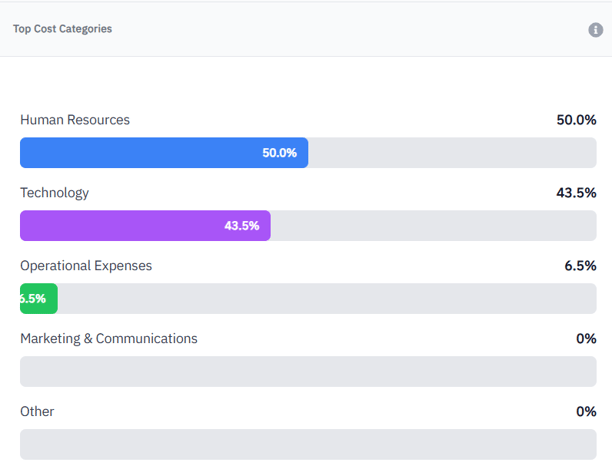Image resolution: width=612 pixels, height=469 pixels.
Task: Click the empty Marketing & Communications bar
Action: click(x=308, y=372)
